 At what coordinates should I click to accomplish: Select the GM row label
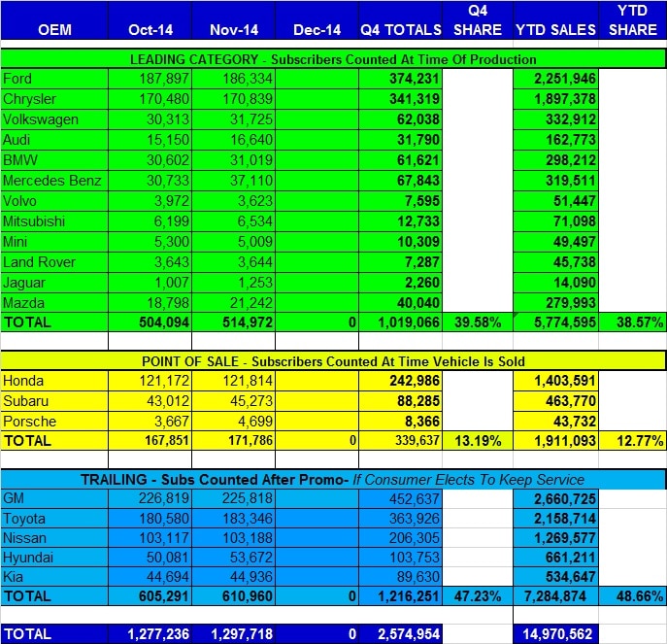click(54, 499)
